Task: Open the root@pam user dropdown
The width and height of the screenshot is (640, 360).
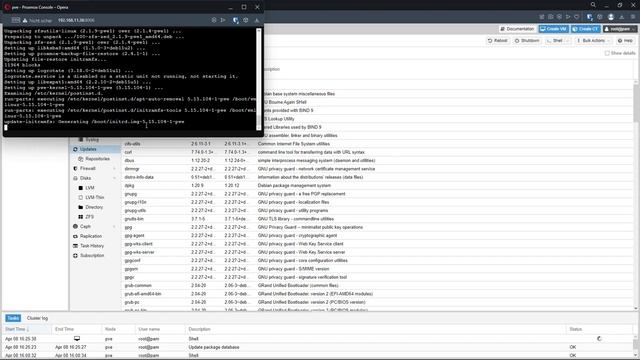Action: (x=620, y=29)
